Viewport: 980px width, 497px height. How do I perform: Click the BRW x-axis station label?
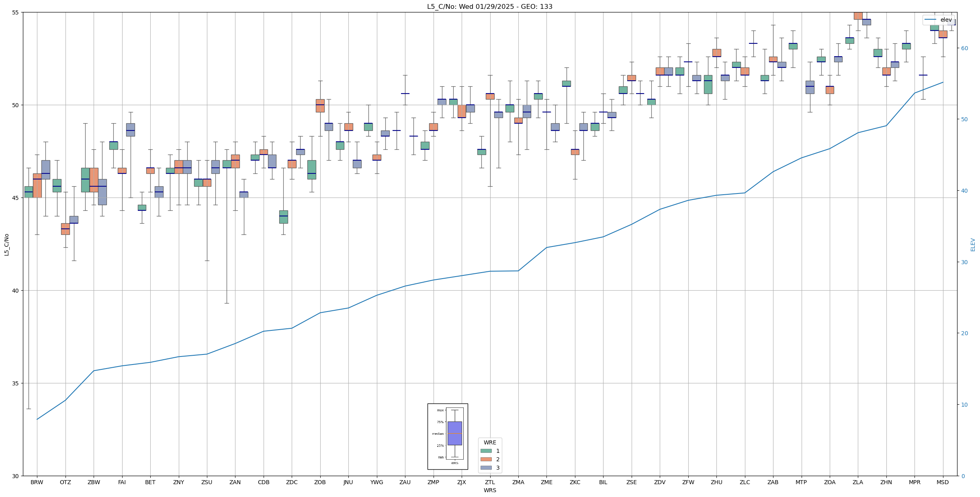(x=37, y=482)
